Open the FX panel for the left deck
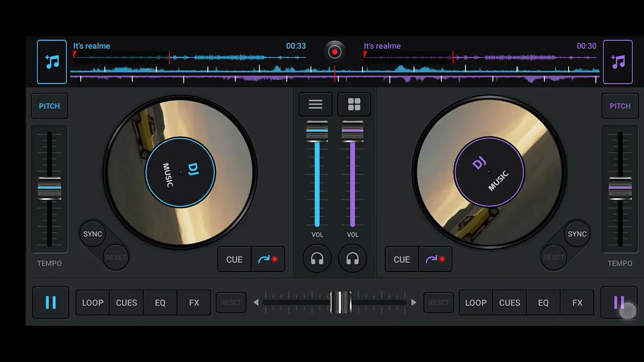This screenshot has width=644, height=362. (x=194, y=303)
